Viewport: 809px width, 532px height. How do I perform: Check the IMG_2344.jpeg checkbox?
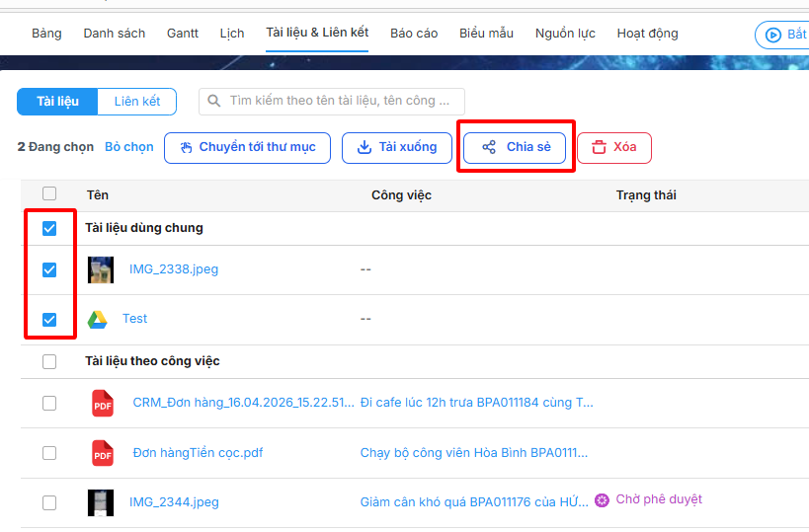click(49, 502)
